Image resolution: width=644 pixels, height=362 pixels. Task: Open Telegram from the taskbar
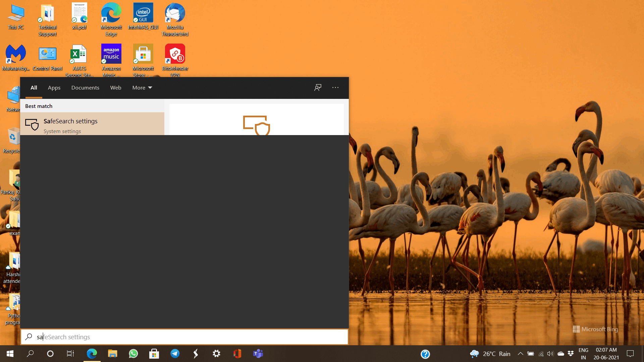coord(175,354)
